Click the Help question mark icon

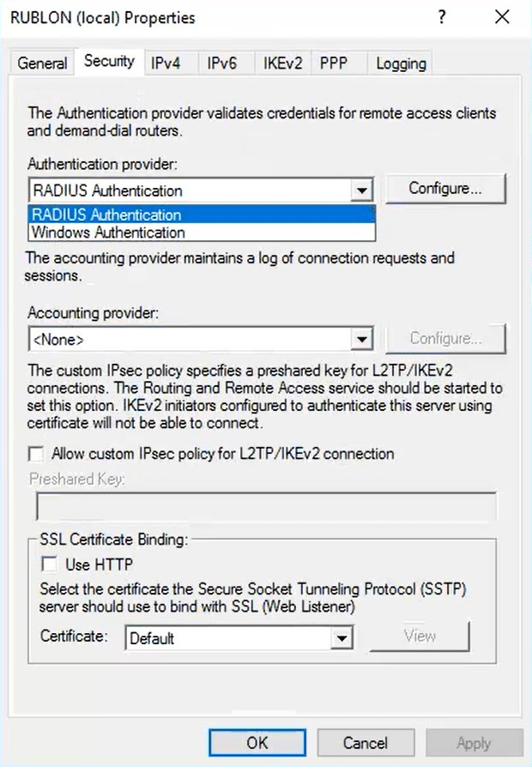442,17
